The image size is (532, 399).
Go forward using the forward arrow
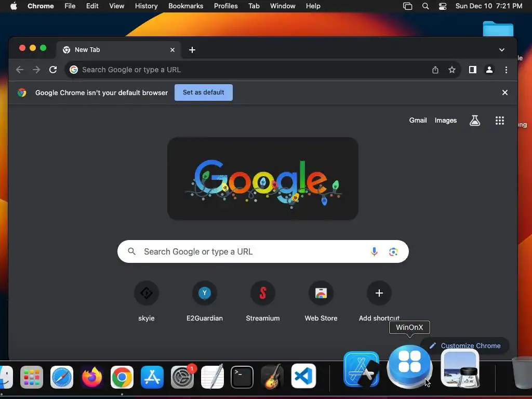click(x=36, y=70)
